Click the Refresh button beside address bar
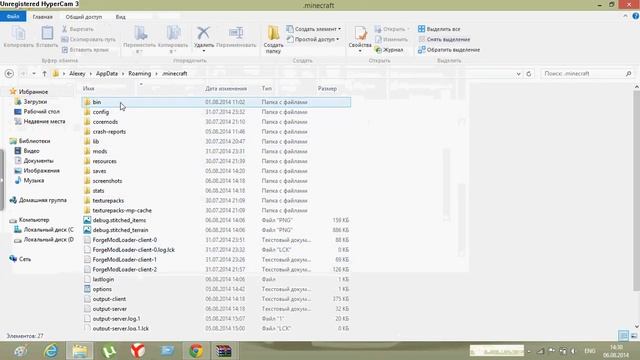 pyautogui.click(x=529, y=74)
